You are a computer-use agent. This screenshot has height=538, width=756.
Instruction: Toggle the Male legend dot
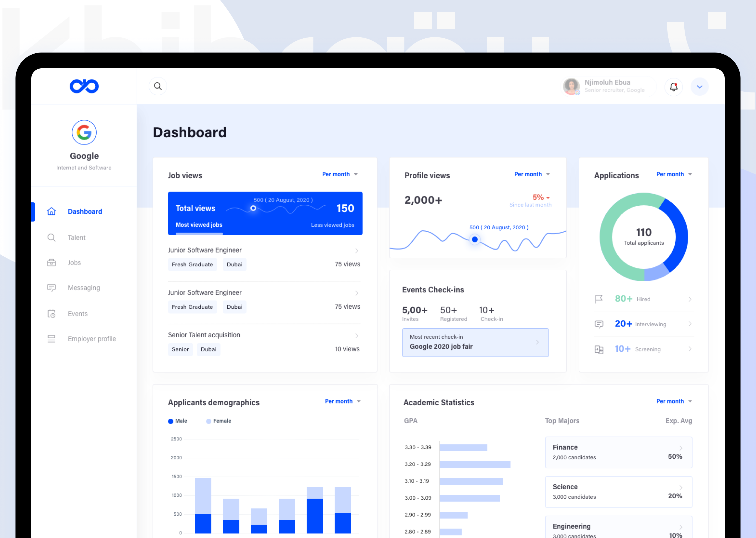pos(170,421)
